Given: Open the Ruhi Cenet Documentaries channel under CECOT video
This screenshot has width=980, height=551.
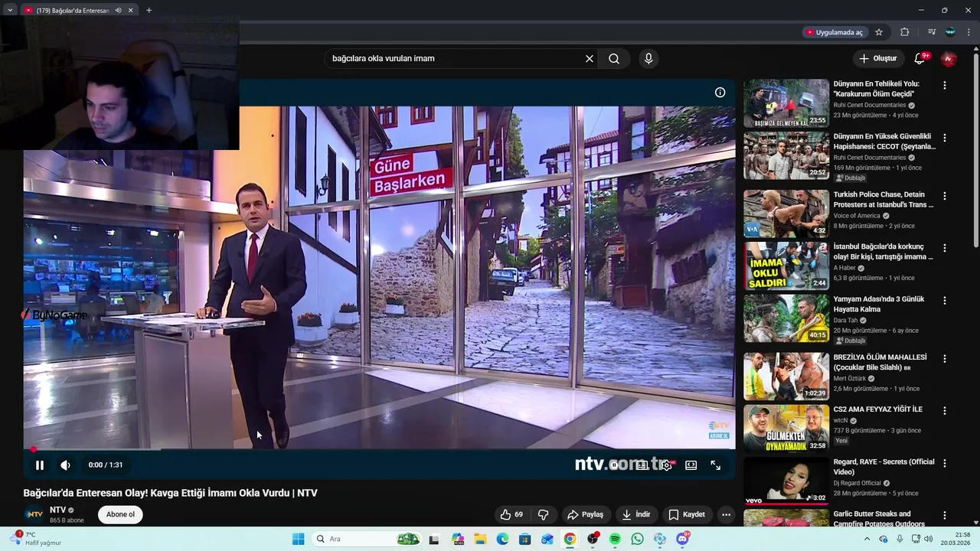Looking at the screenshot, I should tap(870, 158).
